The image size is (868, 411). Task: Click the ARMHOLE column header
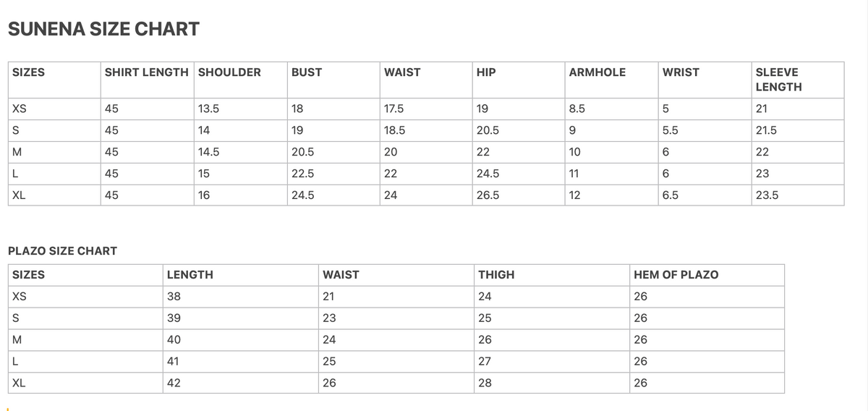597,72
